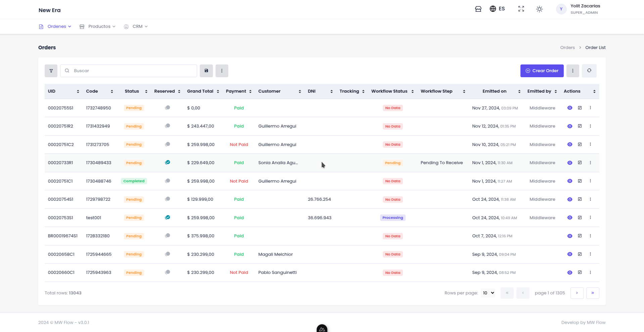
Task: Toggle light/dark theme sun icon
Action: point(539,9)
